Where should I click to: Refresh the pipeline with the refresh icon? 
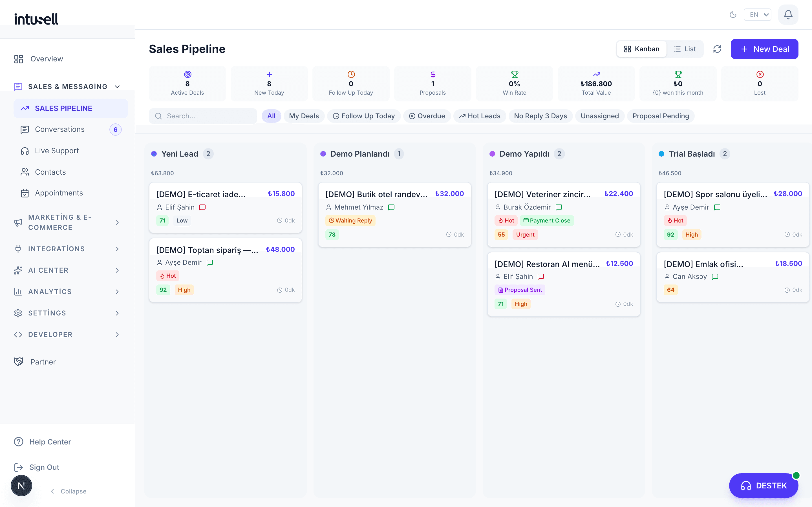click(x=717, y=49)
